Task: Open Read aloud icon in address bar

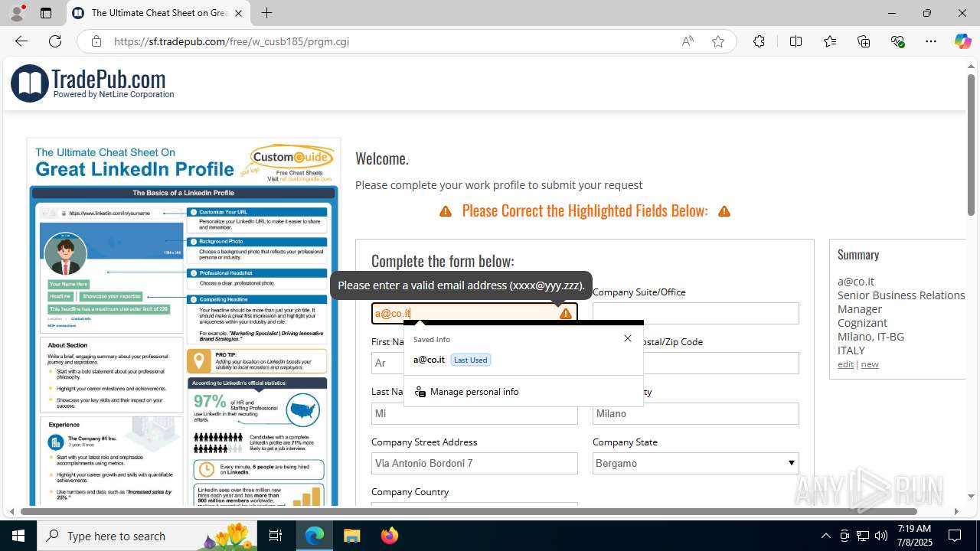Action: tap(688, 41)
